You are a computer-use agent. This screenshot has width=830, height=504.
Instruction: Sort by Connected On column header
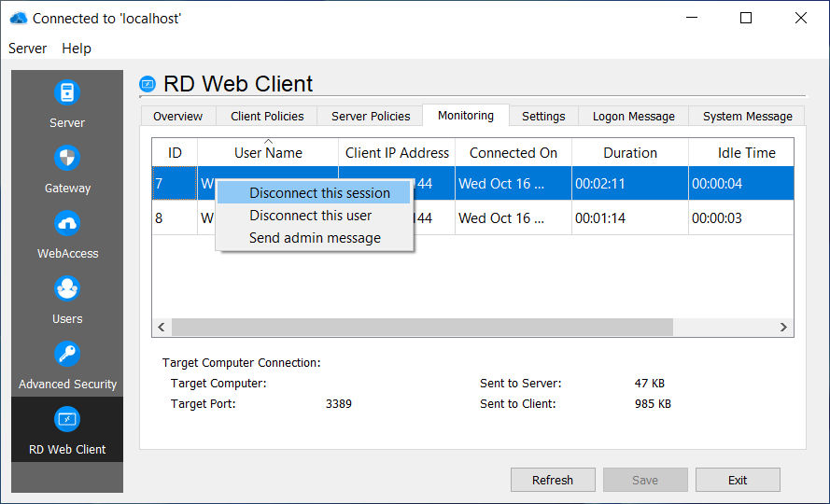513,152
